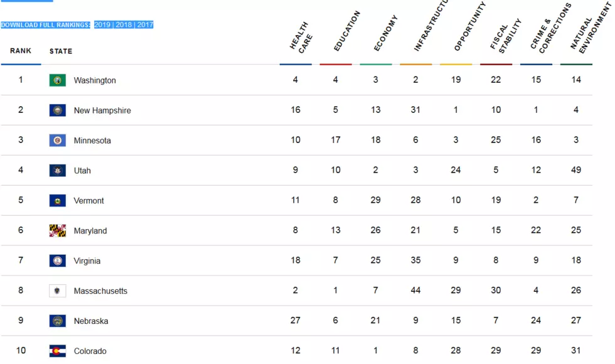Image resolution: width=615 pixels, height=364 pixels.
Task: Click the Minnesota flag icon
Action: click(x=57, y=141)
